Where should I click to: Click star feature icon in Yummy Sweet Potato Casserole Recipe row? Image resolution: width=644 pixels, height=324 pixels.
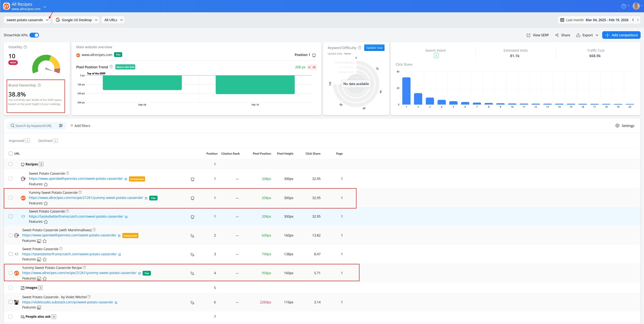[x=45, y=278]
